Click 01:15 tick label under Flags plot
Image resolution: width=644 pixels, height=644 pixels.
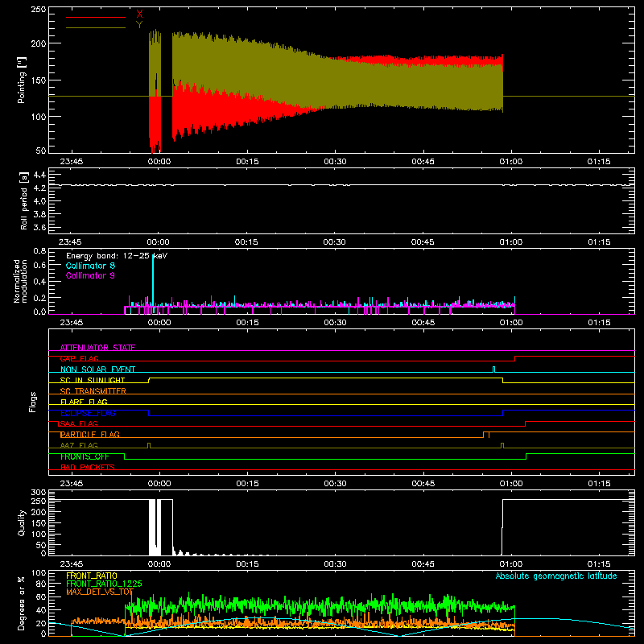click(x=599, y=484)
